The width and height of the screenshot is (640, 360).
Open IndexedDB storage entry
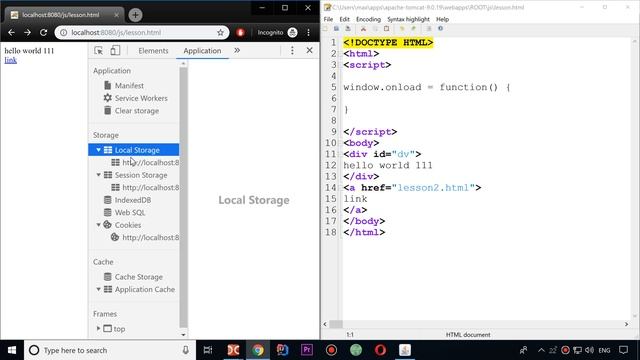(133, 200)
